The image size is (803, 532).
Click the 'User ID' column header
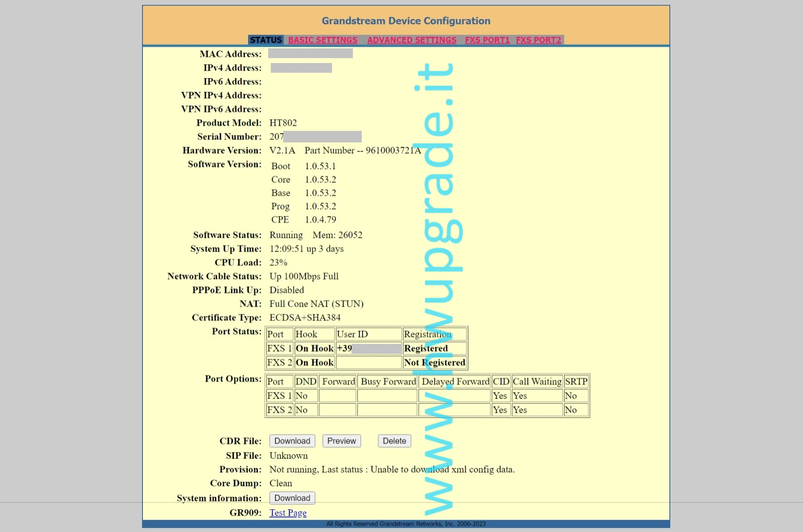368,334
